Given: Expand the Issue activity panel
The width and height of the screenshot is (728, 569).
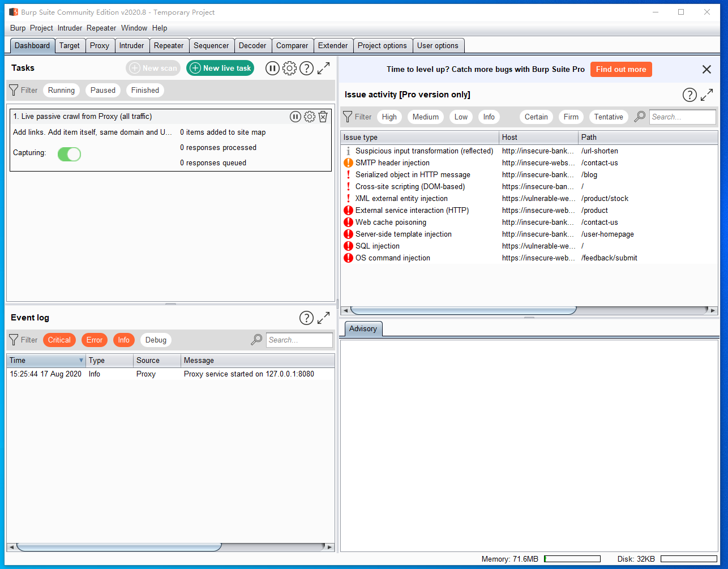Looking at the screenshot, I should pyautogui.click(x=706, y=95).
